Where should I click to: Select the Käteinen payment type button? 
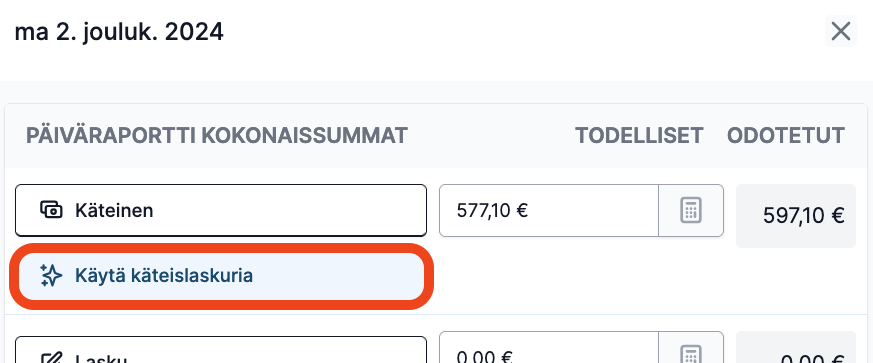pos(221,210)
